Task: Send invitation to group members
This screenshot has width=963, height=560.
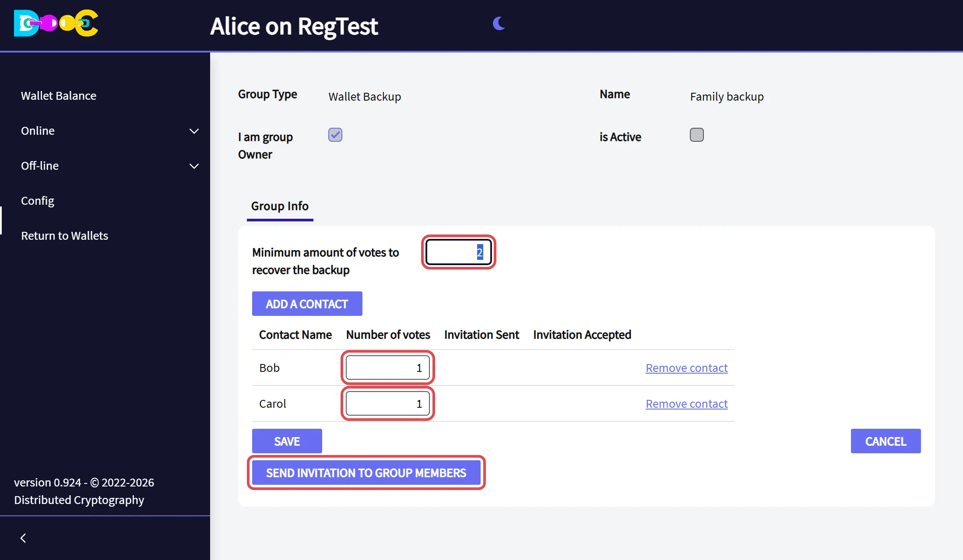Action: point(366,472)
